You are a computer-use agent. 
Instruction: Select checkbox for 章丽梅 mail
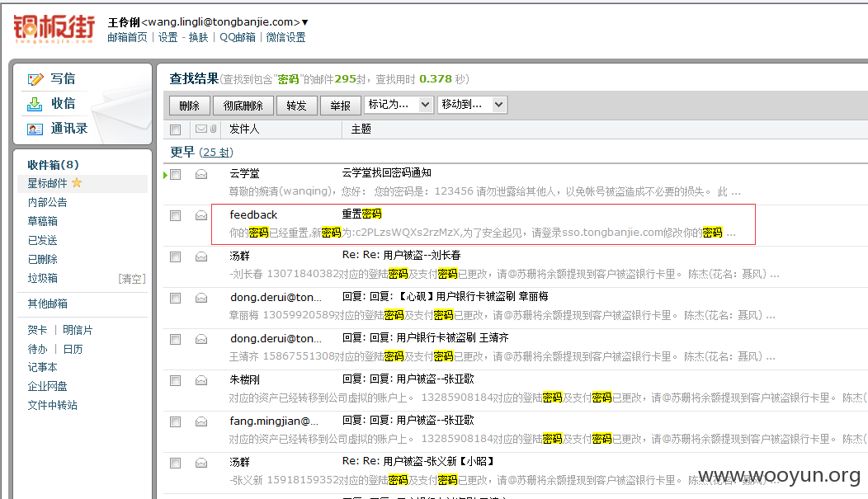click(176, 299)
